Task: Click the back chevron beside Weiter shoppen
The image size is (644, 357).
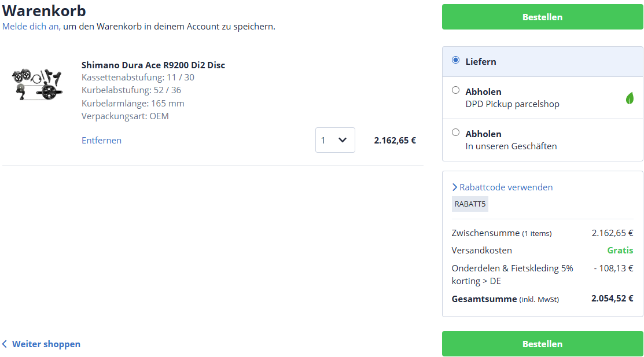Action: point(5,344)
